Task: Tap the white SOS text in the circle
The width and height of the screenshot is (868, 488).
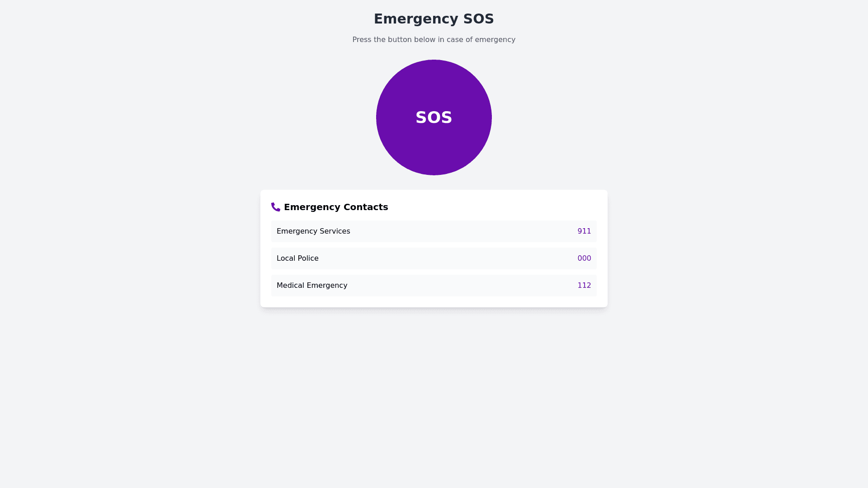Action: 434,117
